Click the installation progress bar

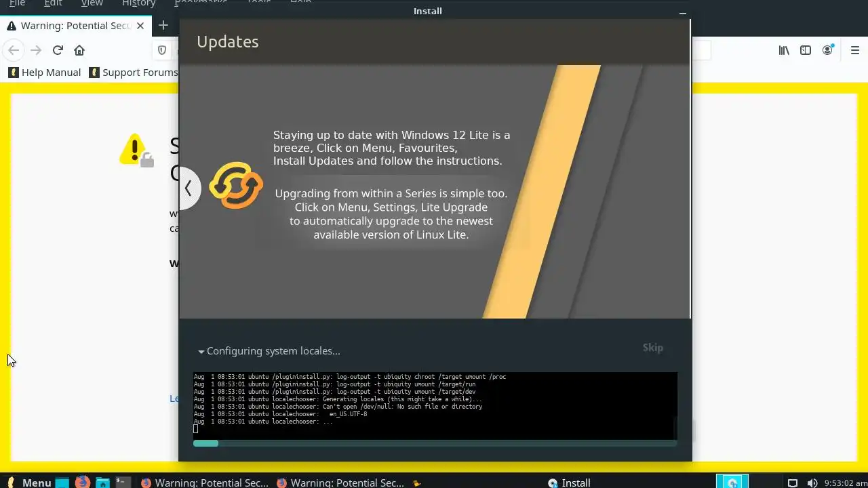pos(435,443)
